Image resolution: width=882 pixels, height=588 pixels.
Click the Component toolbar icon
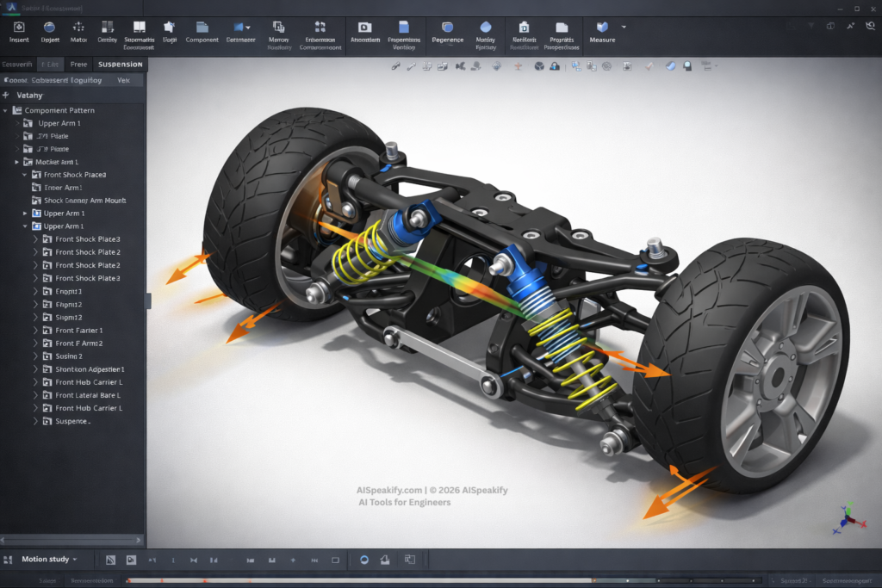202,27
